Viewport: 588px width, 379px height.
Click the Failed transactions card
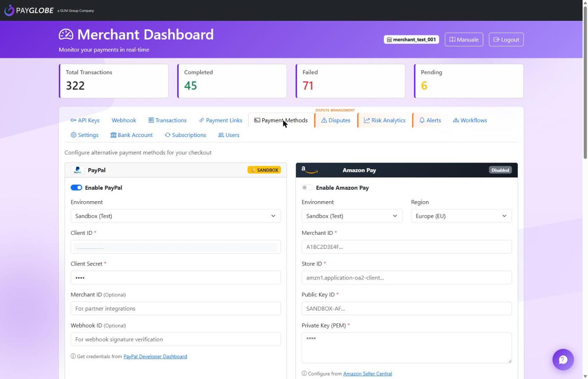350,81
